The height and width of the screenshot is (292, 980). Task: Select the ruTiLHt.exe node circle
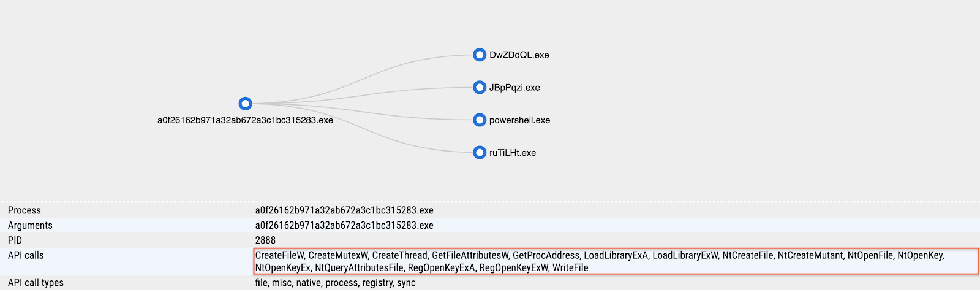click(480, 152)
